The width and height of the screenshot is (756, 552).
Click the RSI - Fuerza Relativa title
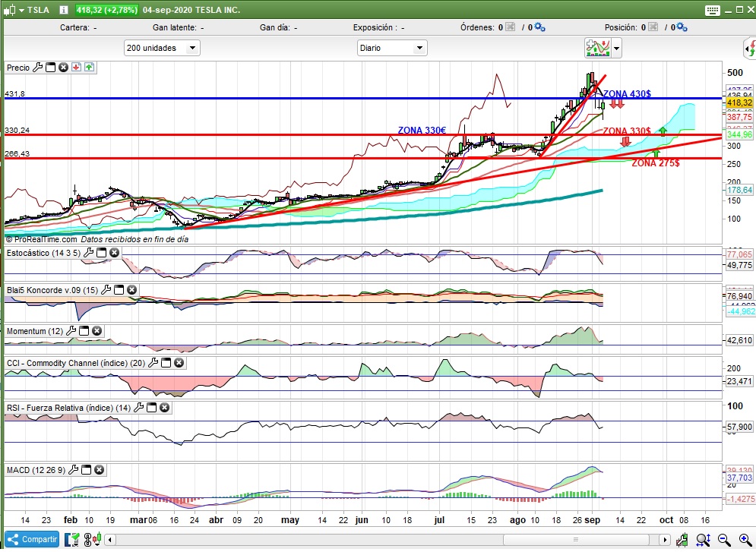click(68, 408)
